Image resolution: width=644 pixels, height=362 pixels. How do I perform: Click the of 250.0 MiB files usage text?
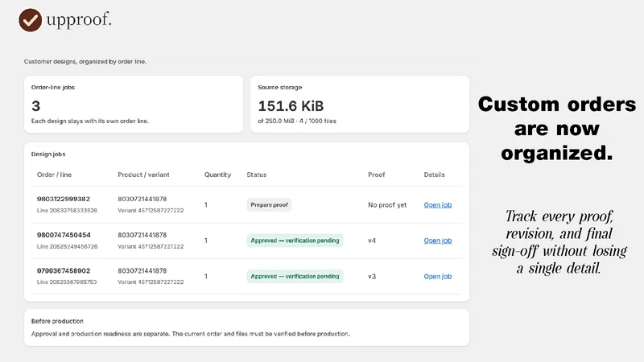297,121
